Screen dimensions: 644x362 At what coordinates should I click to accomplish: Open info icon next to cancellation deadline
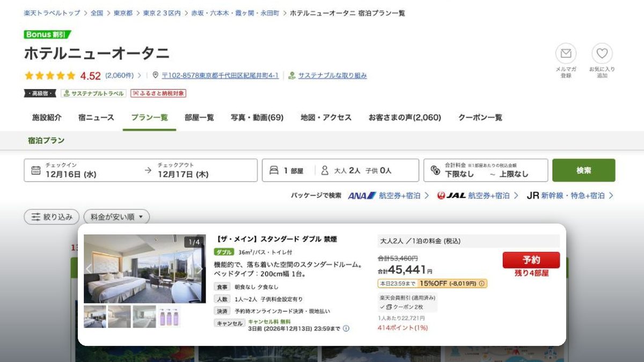pyautogui.click(x=346, y=328)
